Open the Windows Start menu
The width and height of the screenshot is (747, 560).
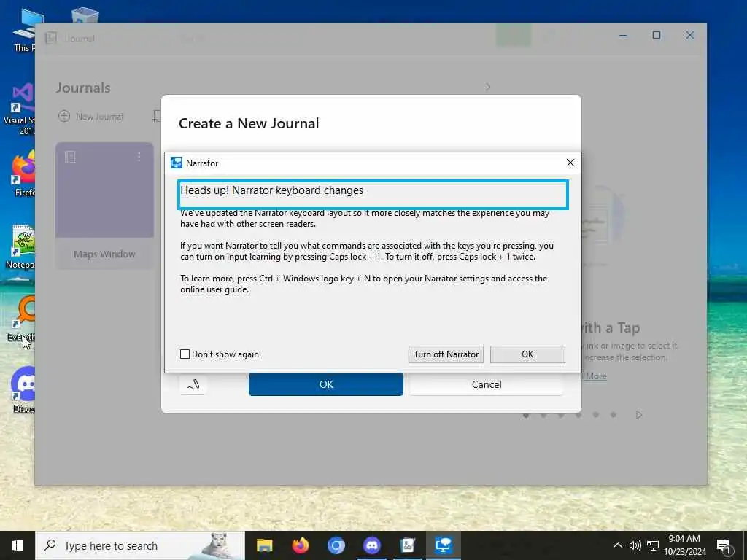pos(18,545)
